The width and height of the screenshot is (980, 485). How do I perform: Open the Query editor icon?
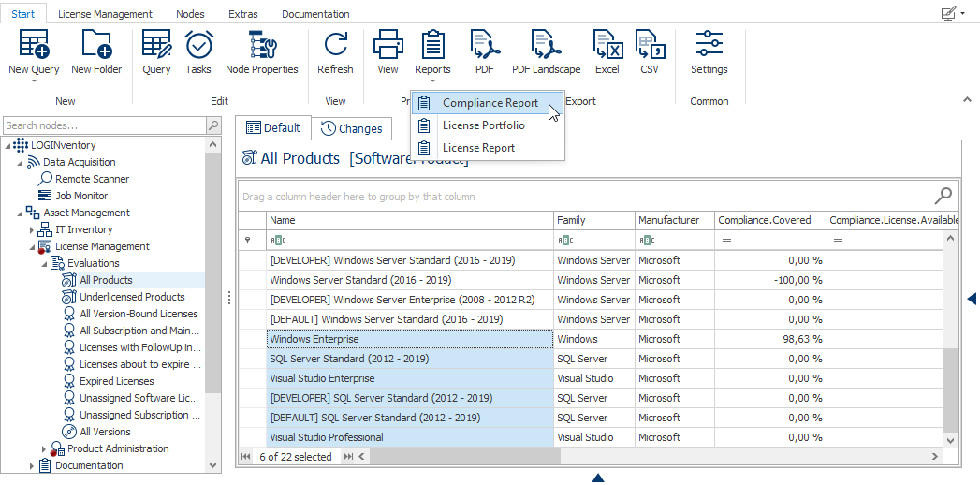click(x=156, y=45)
